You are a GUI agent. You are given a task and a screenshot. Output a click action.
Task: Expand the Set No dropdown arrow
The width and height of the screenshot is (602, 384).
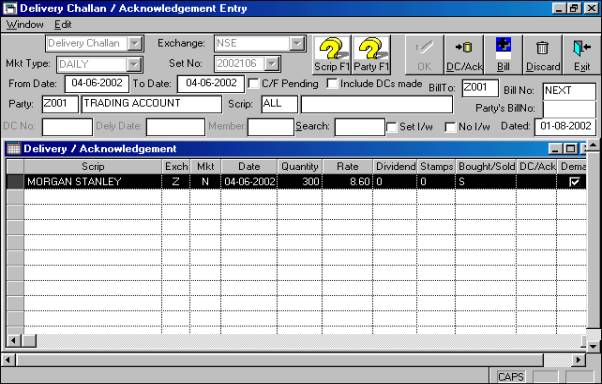[x=271, y=64]
